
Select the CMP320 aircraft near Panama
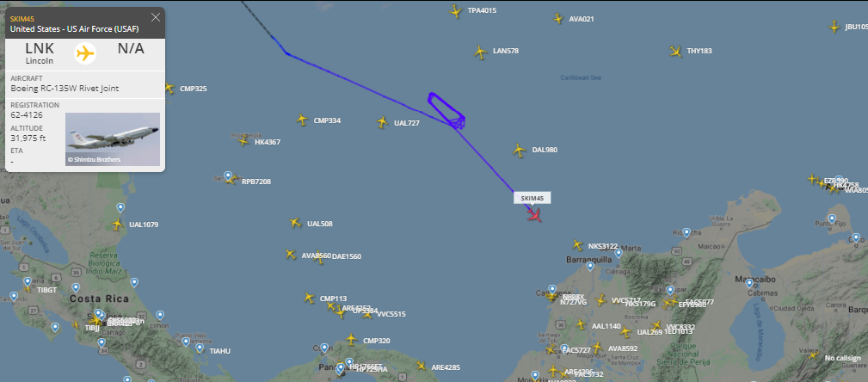tap(351, 339)
